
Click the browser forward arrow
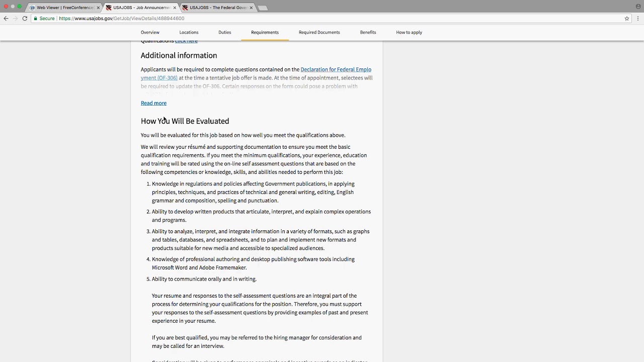click(15, 19)
